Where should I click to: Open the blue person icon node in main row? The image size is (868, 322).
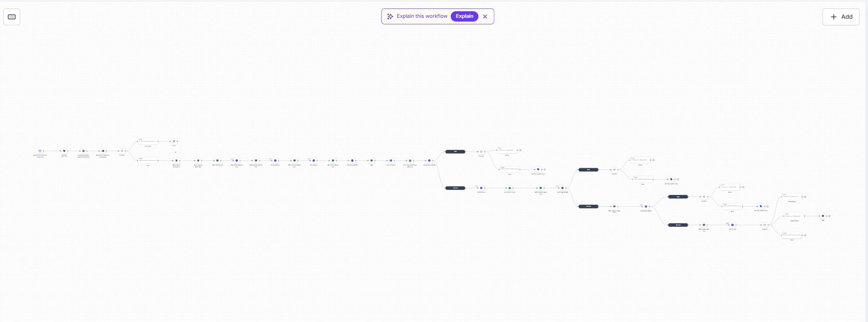click(x=391, y=160)
